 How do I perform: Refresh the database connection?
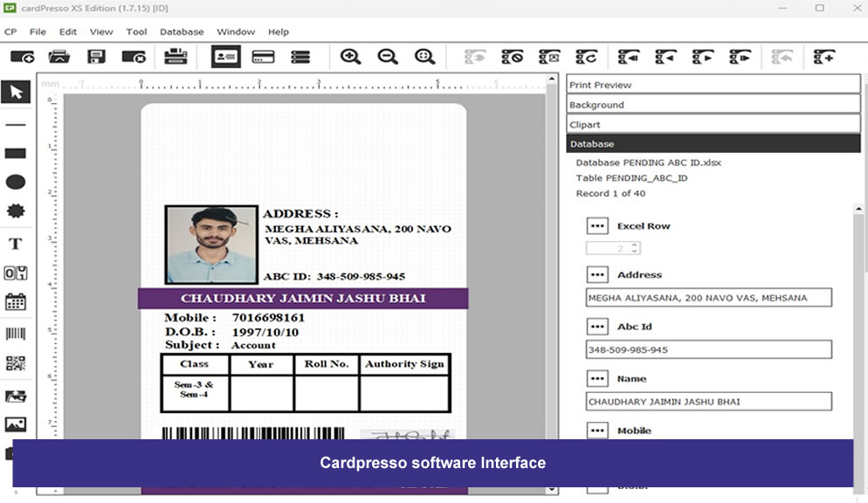tap(586, 57)
